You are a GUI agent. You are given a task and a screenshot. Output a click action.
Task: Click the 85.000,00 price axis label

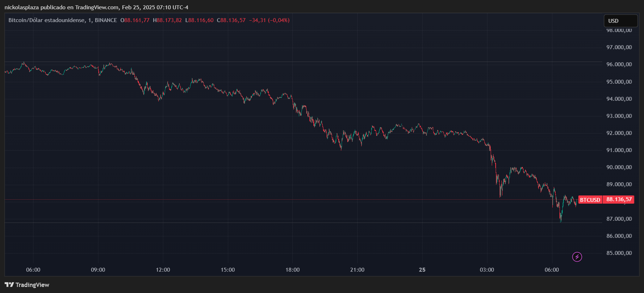coord(619,253)
